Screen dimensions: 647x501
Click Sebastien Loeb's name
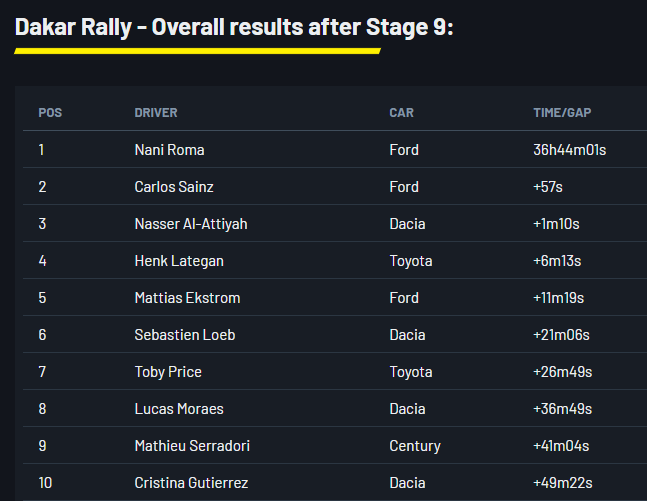[185, 335]
